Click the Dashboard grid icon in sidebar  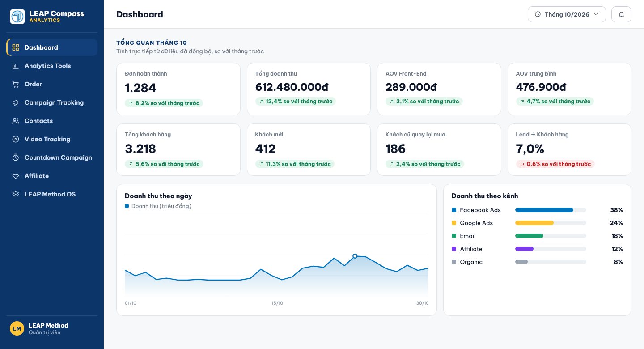point(16,47)
